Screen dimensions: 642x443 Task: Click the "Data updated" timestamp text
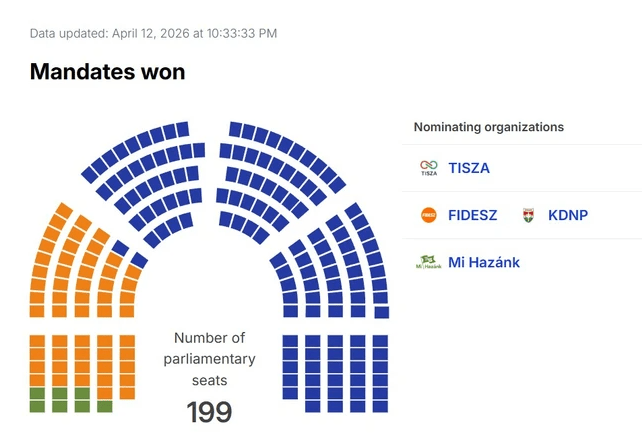click(153, 33)
